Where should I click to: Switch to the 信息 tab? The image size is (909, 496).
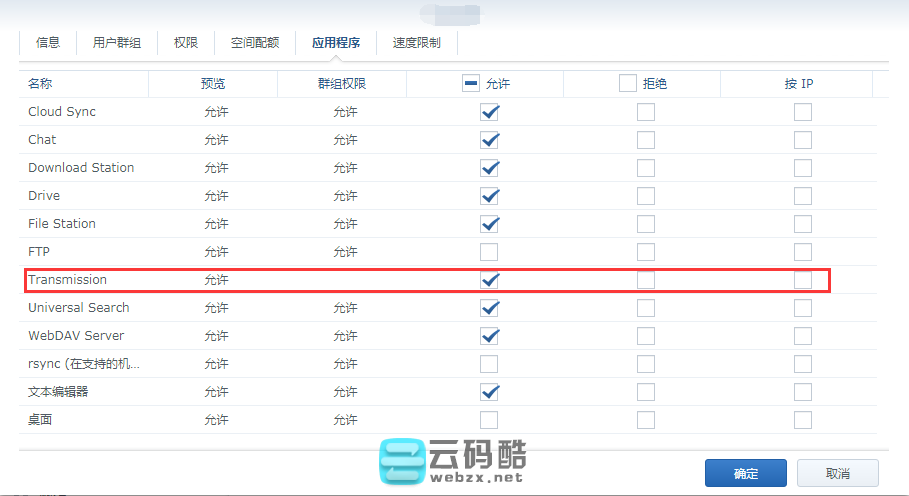(48, 43)
